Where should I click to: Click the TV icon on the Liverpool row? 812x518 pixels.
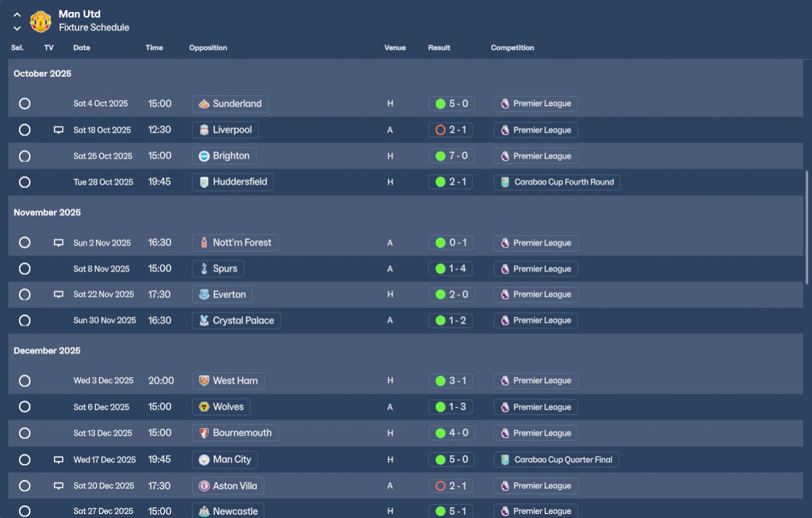[x=58, y=130]
